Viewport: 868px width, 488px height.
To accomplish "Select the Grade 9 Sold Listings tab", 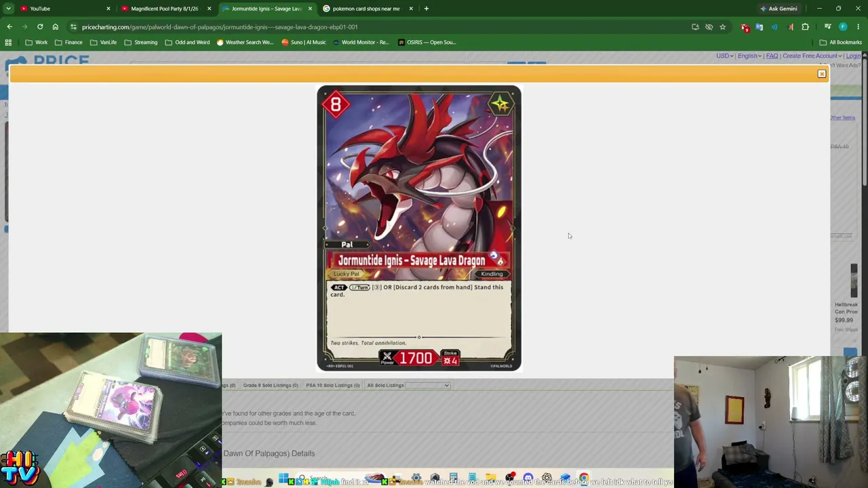I will point(271,386).
